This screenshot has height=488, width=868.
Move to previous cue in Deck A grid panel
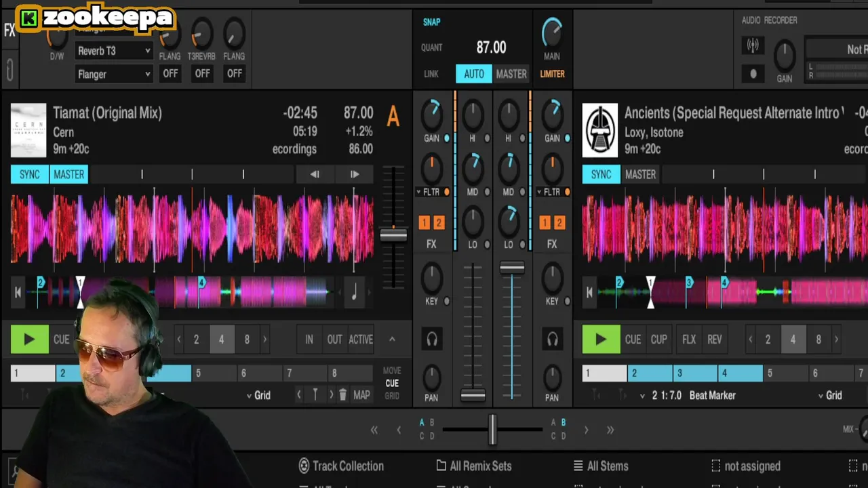(x=299, y=395)
